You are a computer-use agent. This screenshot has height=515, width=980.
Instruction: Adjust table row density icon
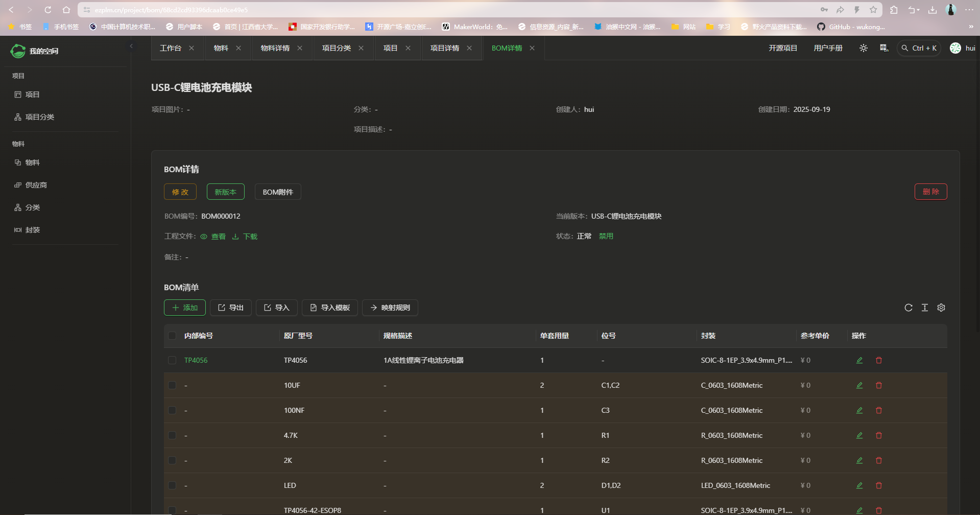(925, 308)
